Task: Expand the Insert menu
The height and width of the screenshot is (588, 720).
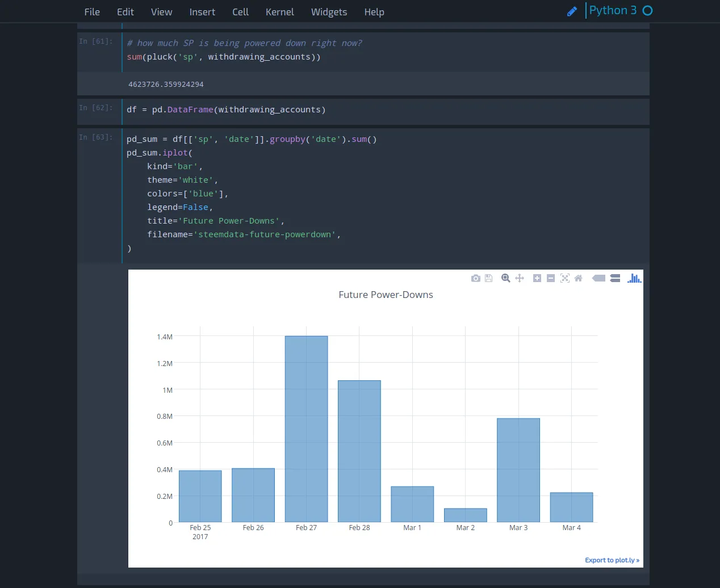Action: point(202,12)
